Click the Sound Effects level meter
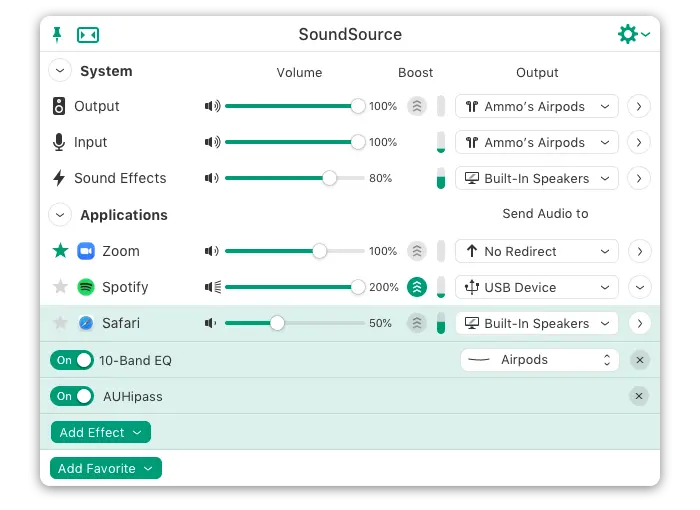Image resolution: width=700 pixels, height=510 pixels. click(x=441, y=178)
